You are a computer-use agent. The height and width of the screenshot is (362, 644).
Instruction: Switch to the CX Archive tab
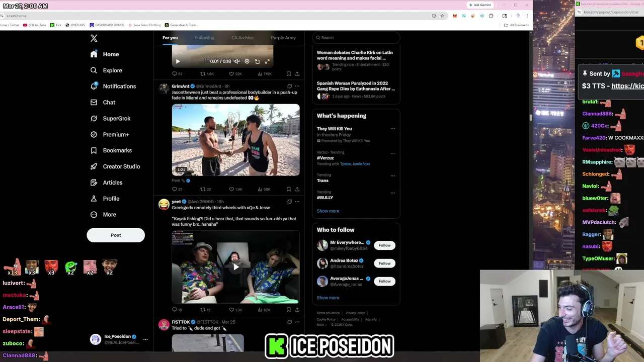(x=243, y=38)
